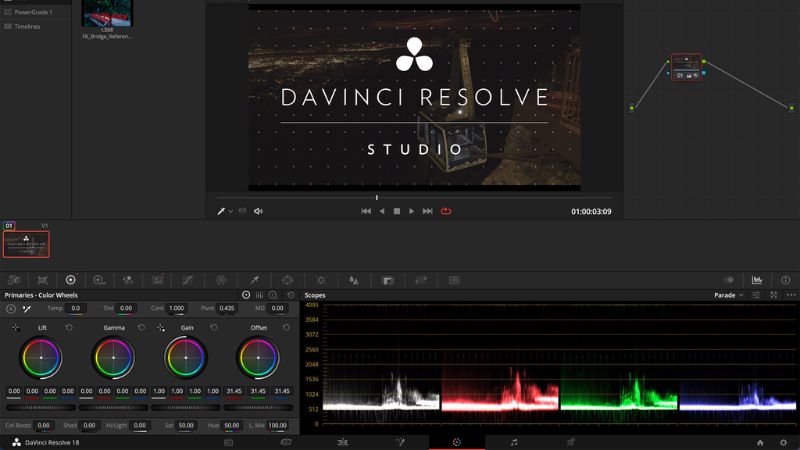Click the Sat value field
This screenshot has width=800, height=450.
coord(186,425)
